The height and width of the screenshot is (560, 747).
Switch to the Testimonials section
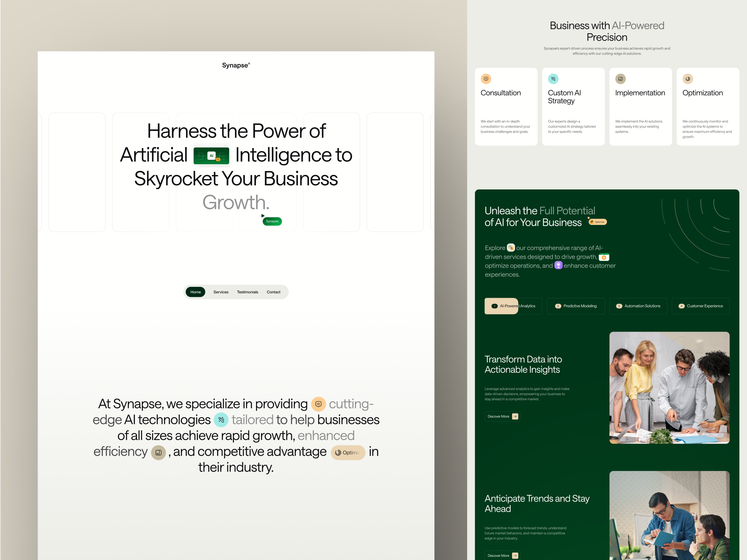(x=248, y=292)
